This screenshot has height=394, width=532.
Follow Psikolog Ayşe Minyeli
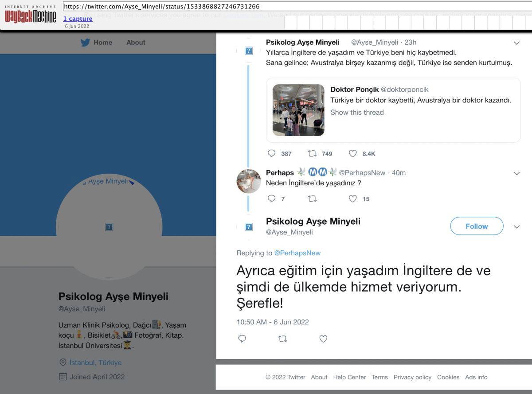(x=477, y=226)
